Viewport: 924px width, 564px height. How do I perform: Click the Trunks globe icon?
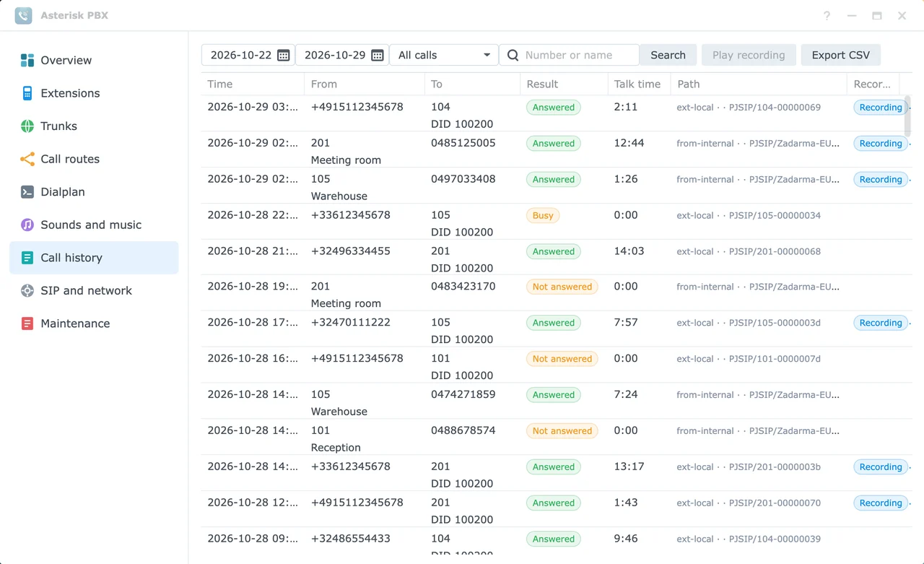[27, 126]
